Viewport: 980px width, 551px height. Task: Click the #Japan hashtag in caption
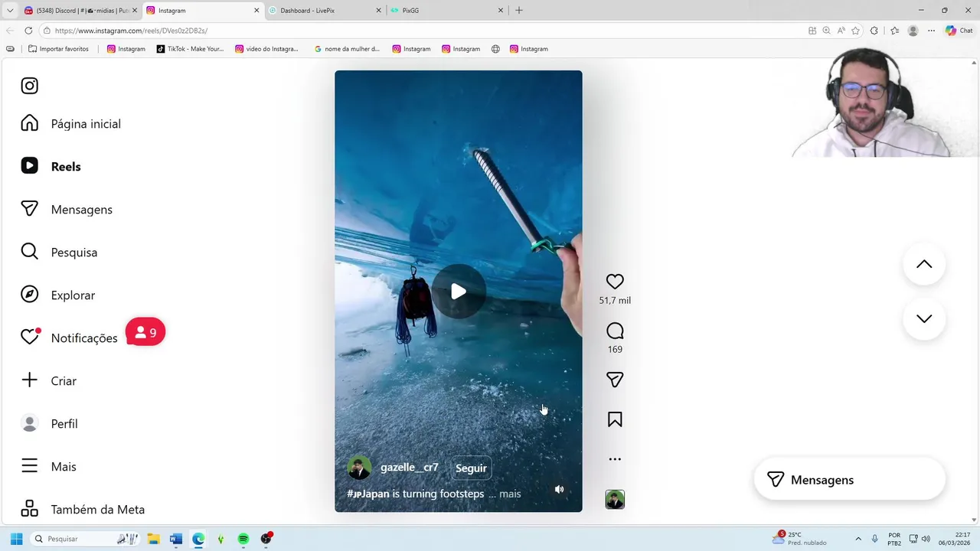tap(368, 494)
